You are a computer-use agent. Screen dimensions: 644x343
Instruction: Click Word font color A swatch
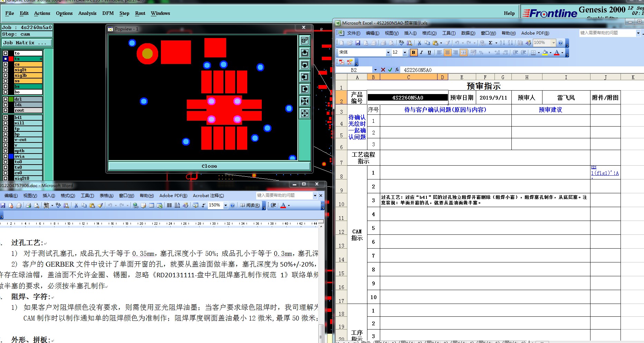283,205
